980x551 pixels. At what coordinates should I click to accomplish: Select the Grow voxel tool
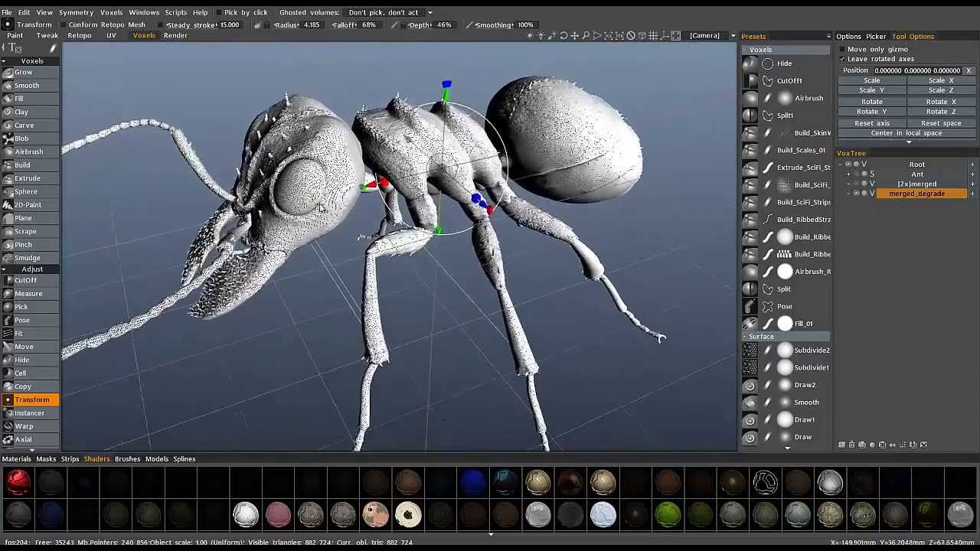point(23,72)
